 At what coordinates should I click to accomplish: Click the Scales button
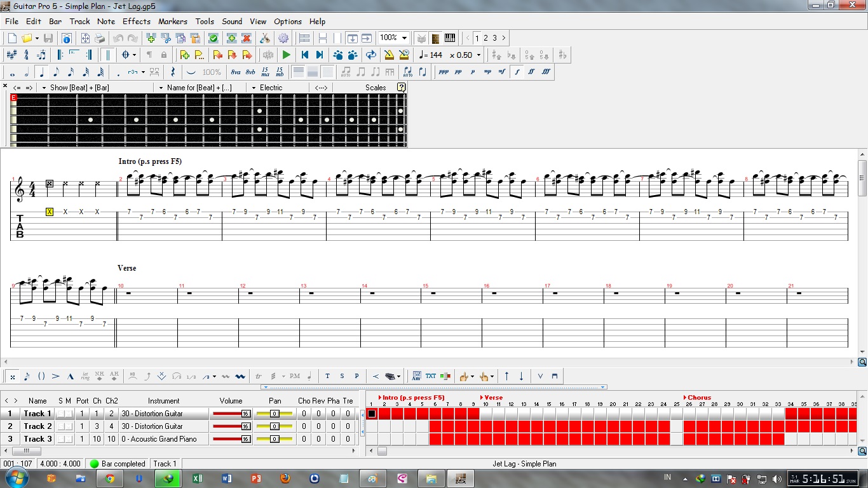click(x=375, y=87)
